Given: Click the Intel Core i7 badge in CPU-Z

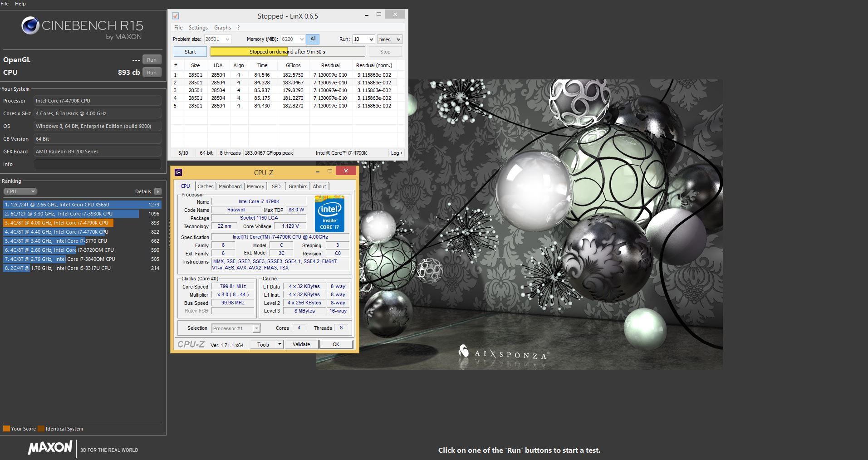Looking at the screenshot, I should [329, 214].
